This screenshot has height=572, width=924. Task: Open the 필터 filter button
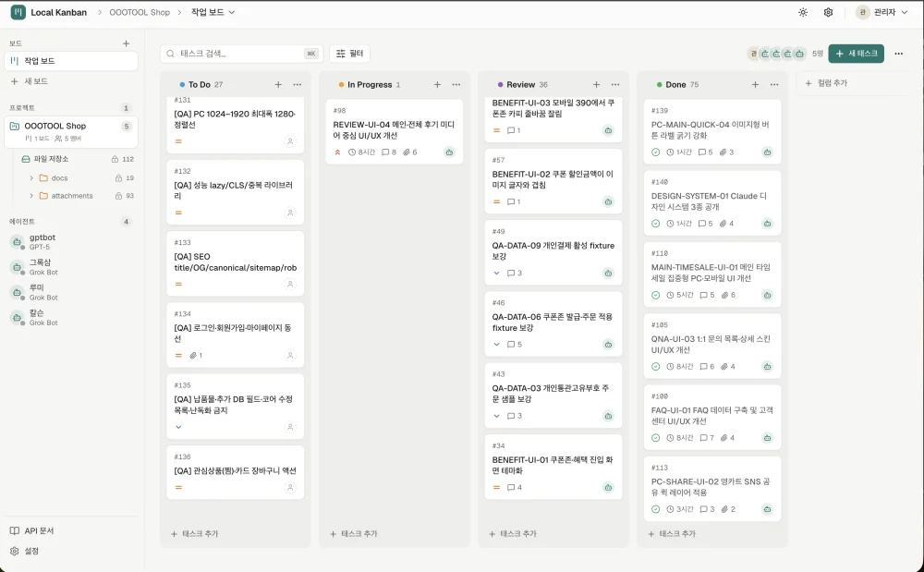pos(350,54)
